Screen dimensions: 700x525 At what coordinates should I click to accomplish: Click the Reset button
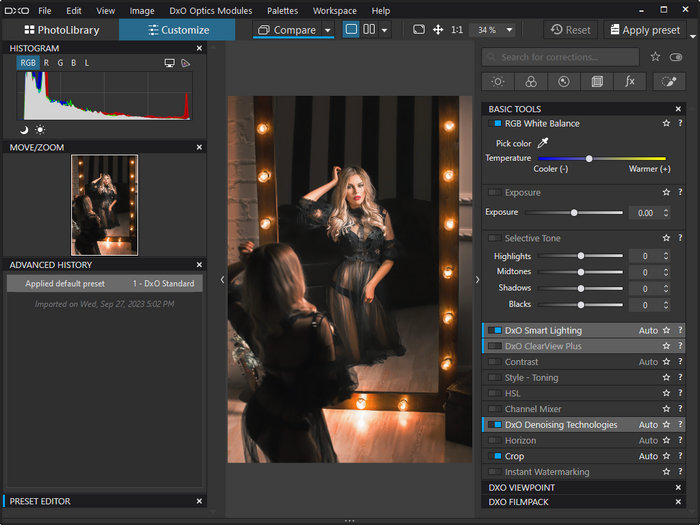570,30
